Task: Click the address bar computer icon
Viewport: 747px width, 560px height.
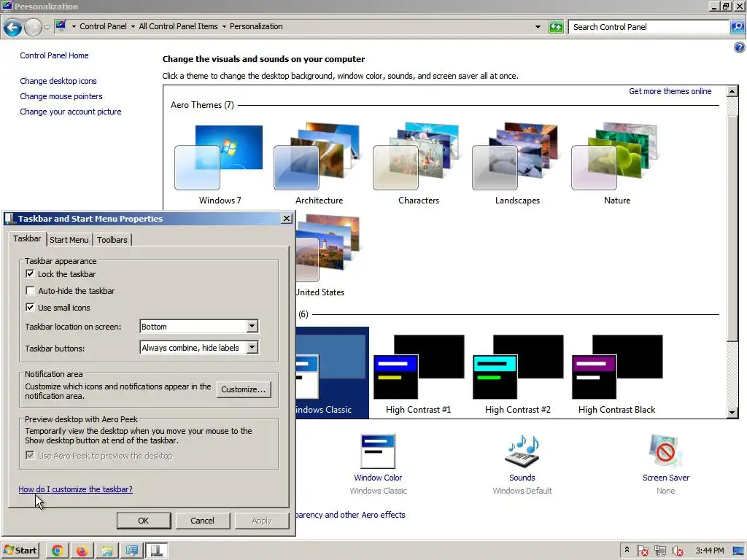Action: pos(61,26)
